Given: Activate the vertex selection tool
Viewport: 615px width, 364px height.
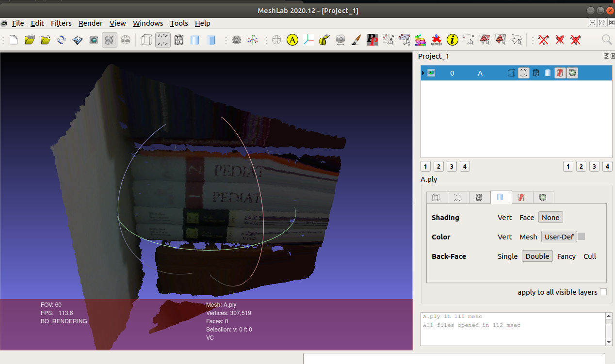Looking at the screenshot, I should 469,40.
